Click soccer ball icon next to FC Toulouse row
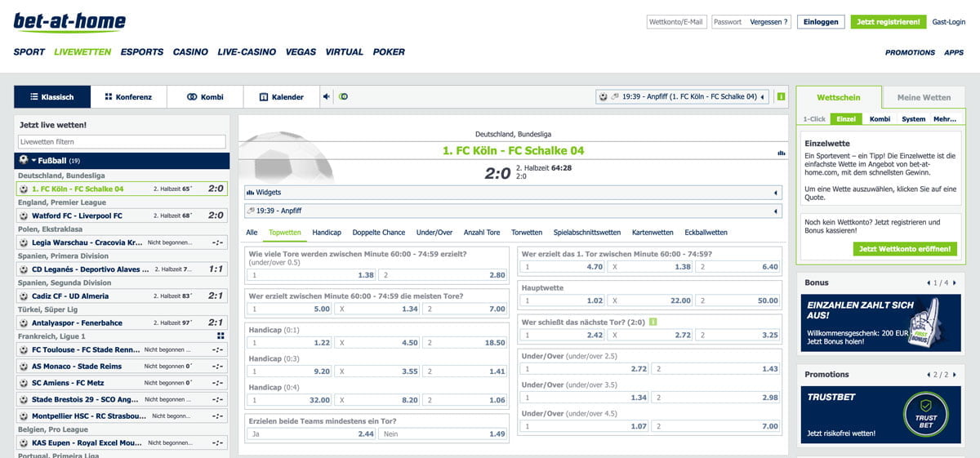 coord(24,349)
